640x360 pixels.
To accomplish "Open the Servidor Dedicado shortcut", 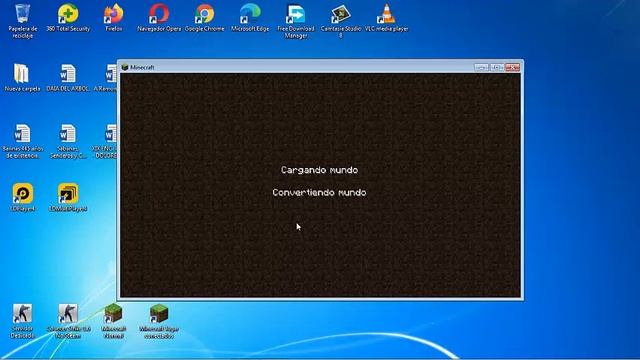I will click(x=22, y=321).
